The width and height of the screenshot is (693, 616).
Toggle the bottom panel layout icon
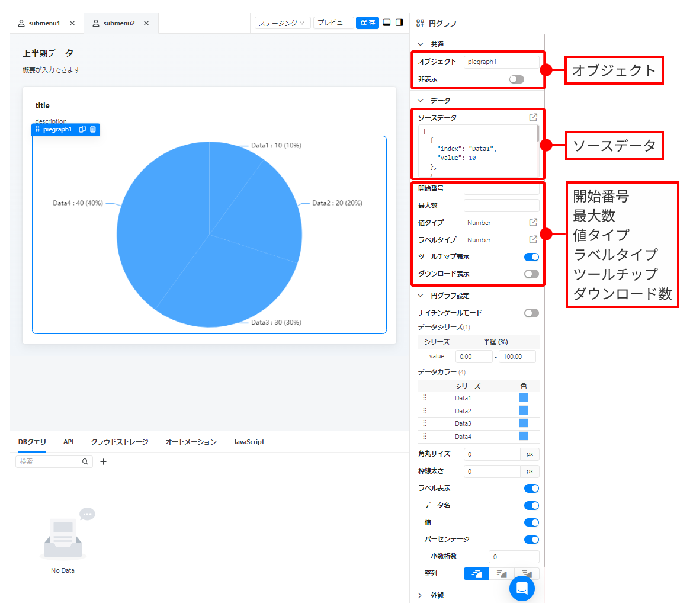coord(387,23)
